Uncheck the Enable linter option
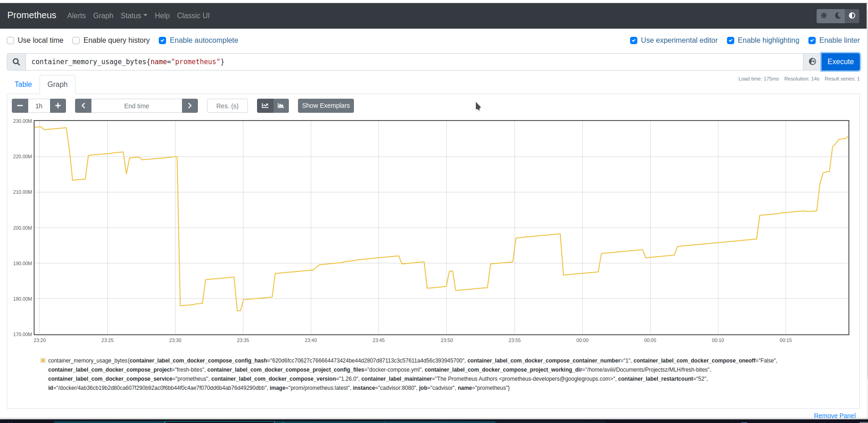The image size is (868, 423). [812, 40]
